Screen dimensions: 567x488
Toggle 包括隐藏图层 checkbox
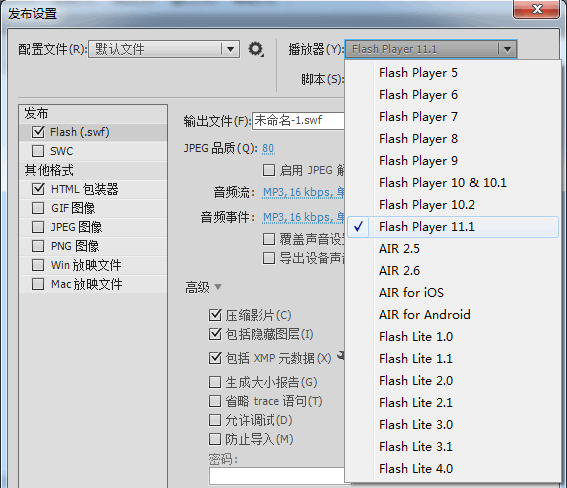(215, 334)
